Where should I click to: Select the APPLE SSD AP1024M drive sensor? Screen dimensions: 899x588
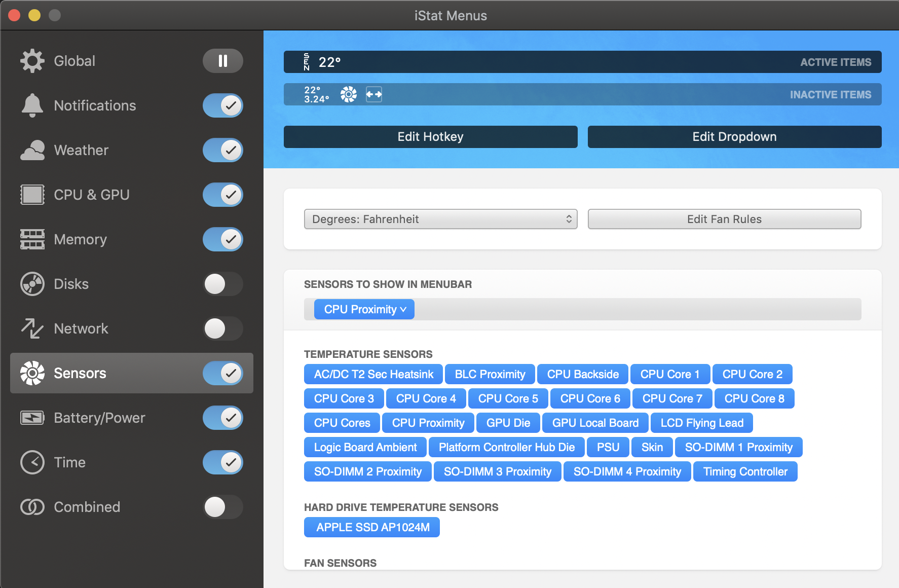tap(372, 527)
